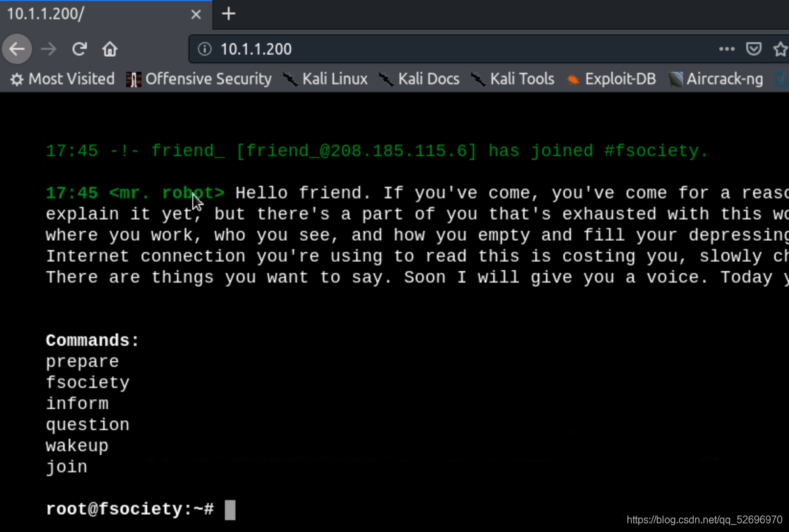Reload the current page
Screen dimensions: 789x532
pyautogui.click(x=79, y=49)
